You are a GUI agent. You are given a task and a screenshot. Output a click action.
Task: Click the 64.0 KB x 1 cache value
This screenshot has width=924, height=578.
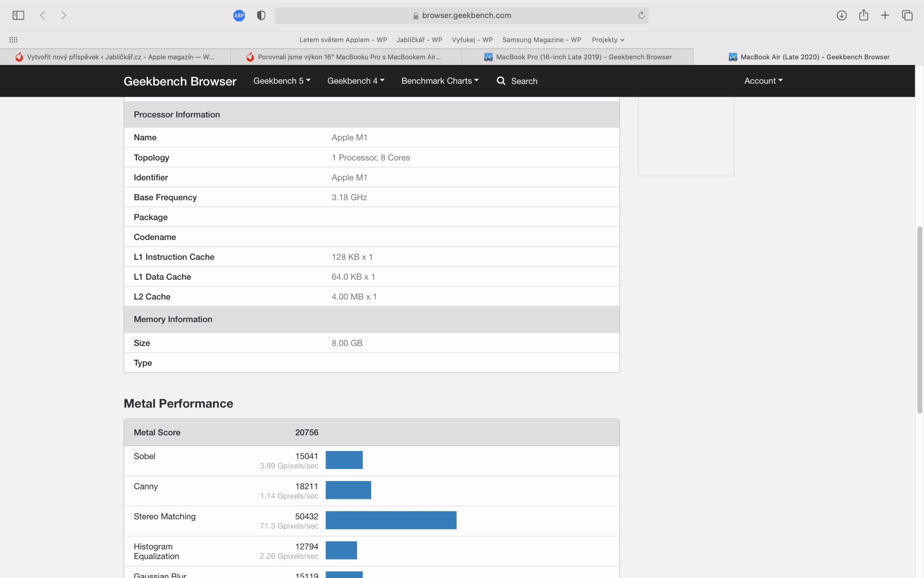[353, 277]
